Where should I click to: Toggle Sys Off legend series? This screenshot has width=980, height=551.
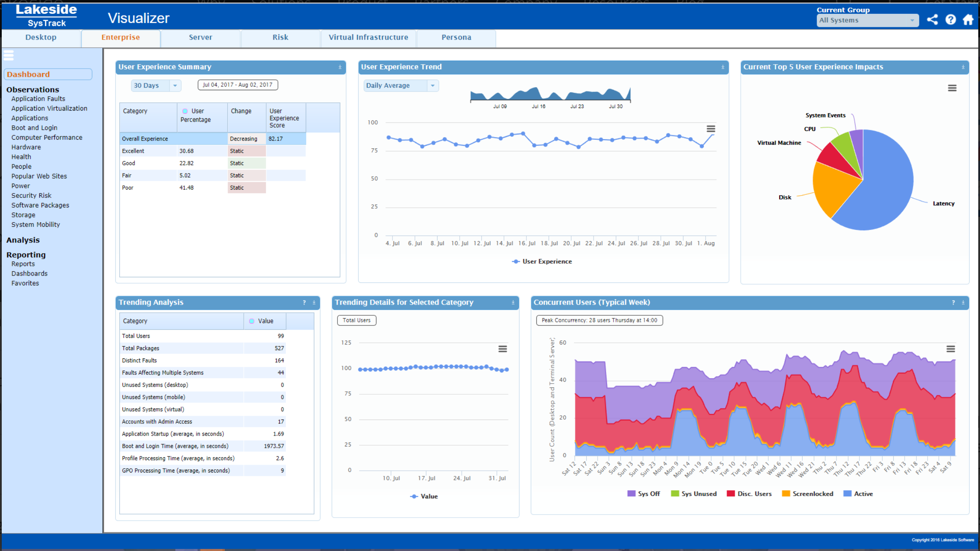tap(644, 494)
